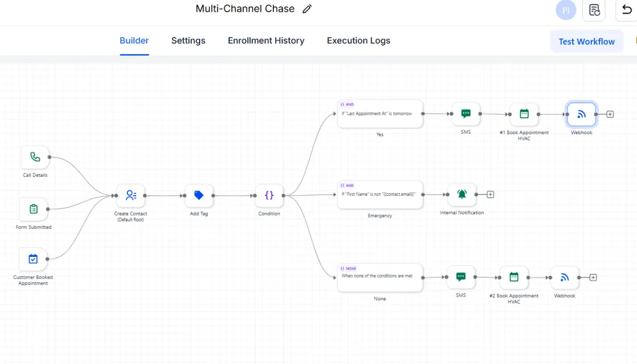Click the Call Details phone trigger icon
637x364 pixels.
coord(35,157)
